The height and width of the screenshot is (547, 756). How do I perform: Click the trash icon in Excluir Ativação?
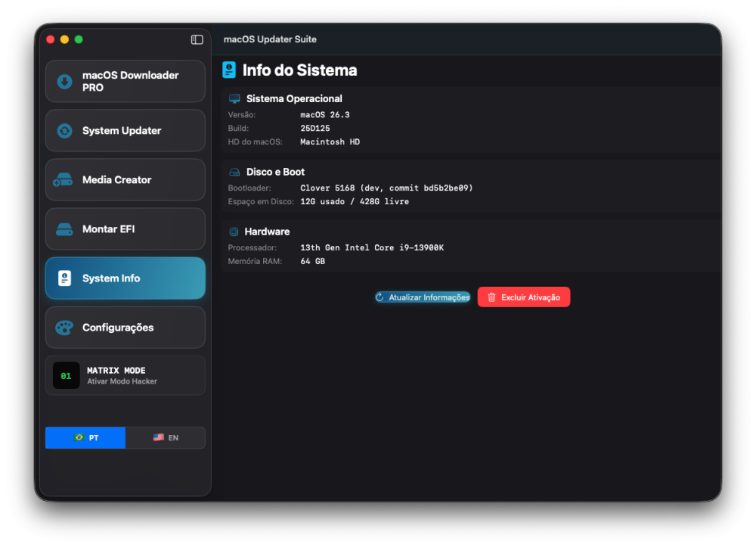tap(491, 297)
